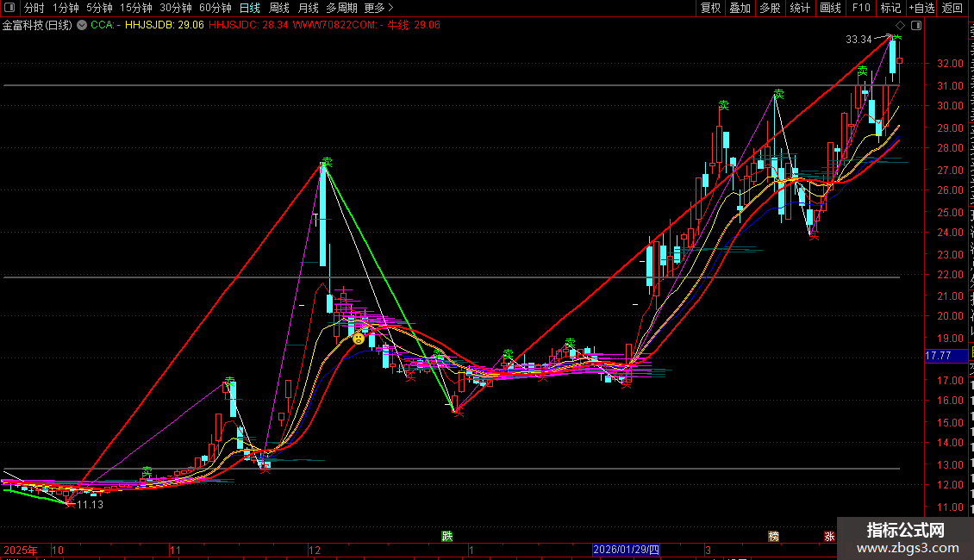The image size is (974, 560).
Task: Toggle the left sidebar panel icon
Action: tap(9, 8)
